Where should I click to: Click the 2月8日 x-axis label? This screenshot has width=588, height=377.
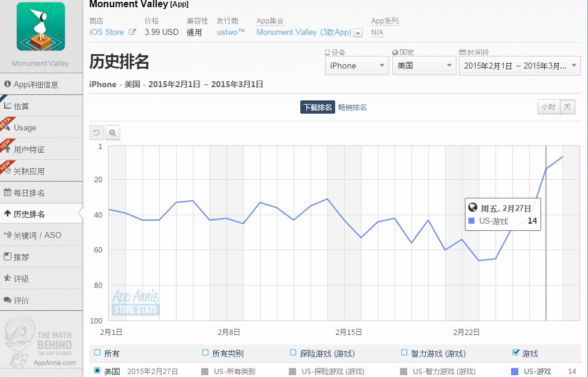229,332
